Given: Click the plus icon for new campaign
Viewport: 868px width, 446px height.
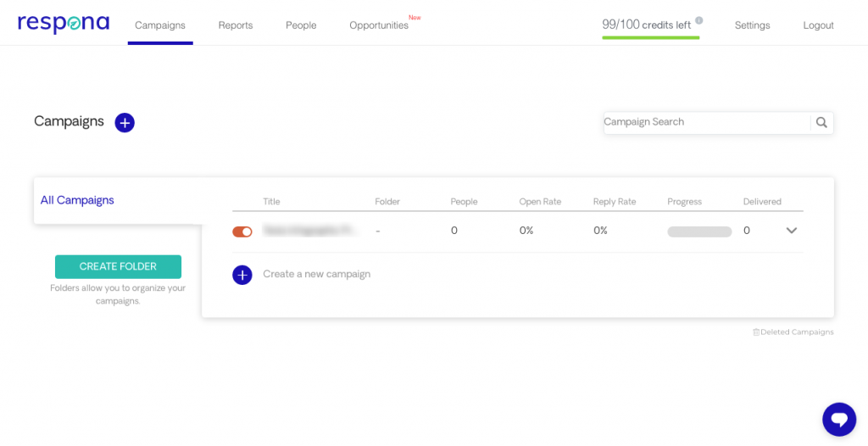Looking at the screenshot, I should [x=242, y=275].
